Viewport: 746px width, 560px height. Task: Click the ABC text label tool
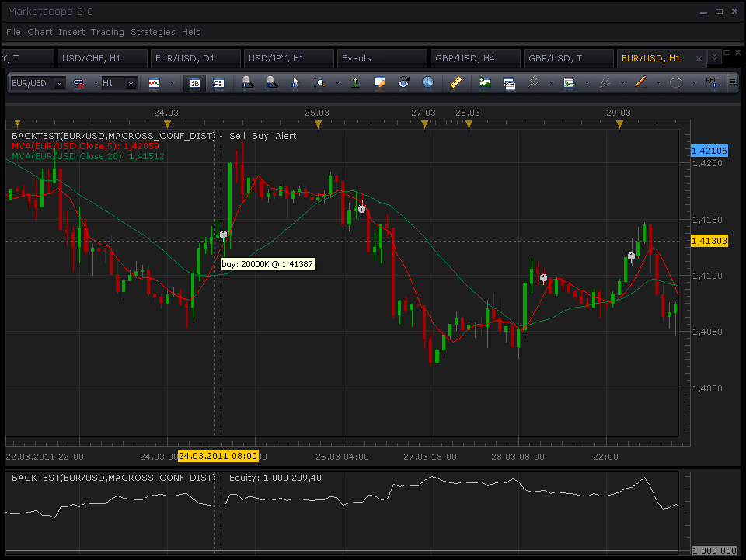coord(712,82)
